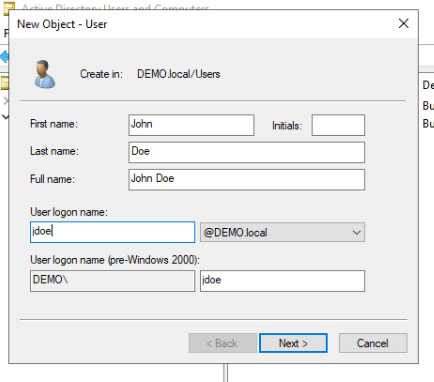Click the DEMO\ domain prefix field

112,281
